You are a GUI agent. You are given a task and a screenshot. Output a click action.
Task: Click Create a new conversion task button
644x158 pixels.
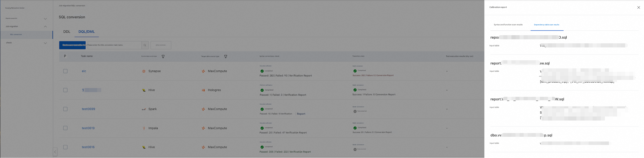click(x=73, y=45)
